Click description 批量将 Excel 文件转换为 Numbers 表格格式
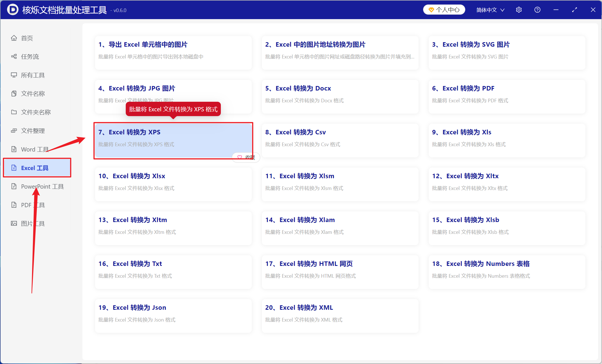The height and width of the screenshot is (364, 602). (481, 276)
